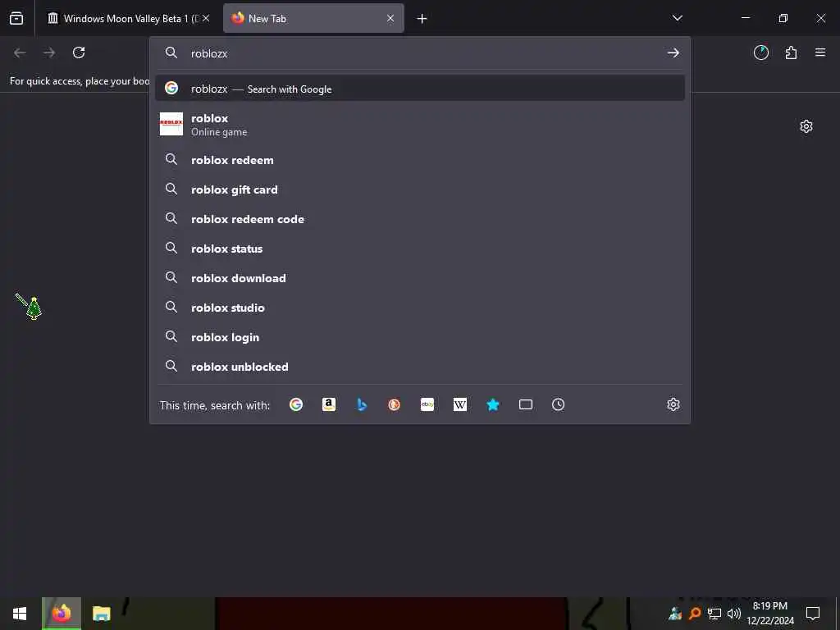Search this time with Wikipedia icon
Viewport: 840px width, 630px height.
point(459,404)
